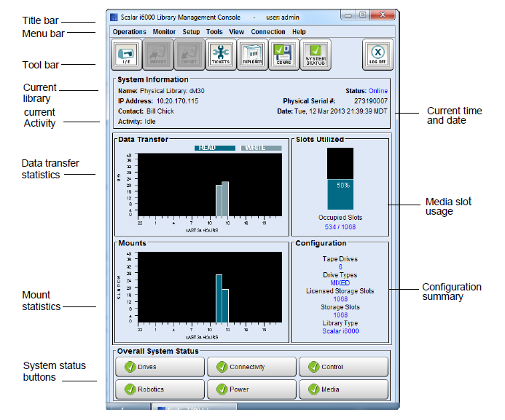The width and height of the screenshot is (505, 420).
Task: Click the Tape Drives count 6
Action: click(340, 267)
